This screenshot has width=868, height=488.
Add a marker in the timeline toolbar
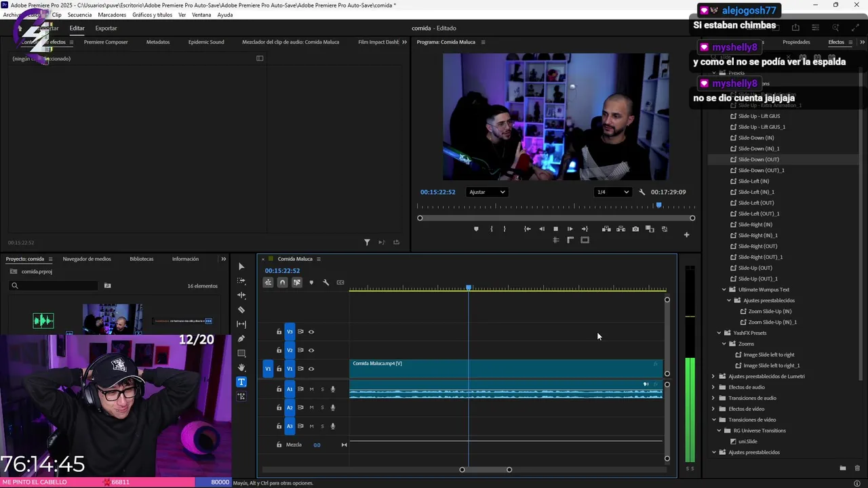click(311, 283)
